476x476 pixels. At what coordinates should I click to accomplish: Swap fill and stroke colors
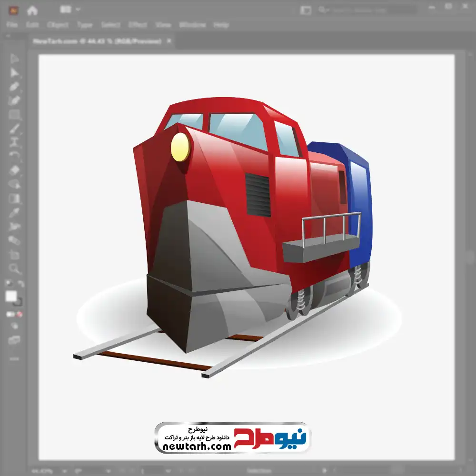[20, 284]
